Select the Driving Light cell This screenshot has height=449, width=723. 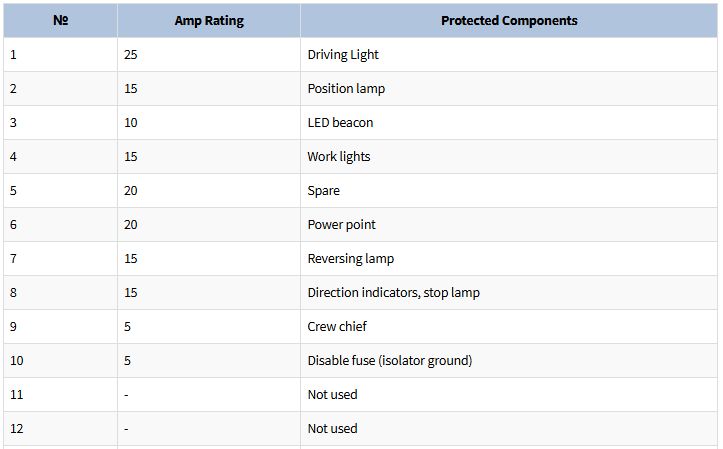coord(343,55)
